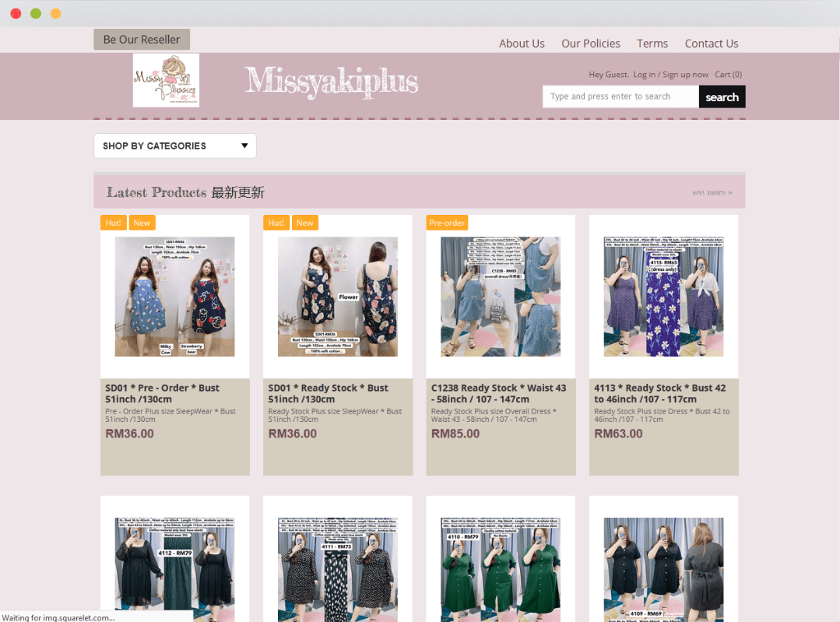The height and width of the screenshot is (622, 840).
Task: Click the Hot! badge on first product
Action: (x=113, y=223)
